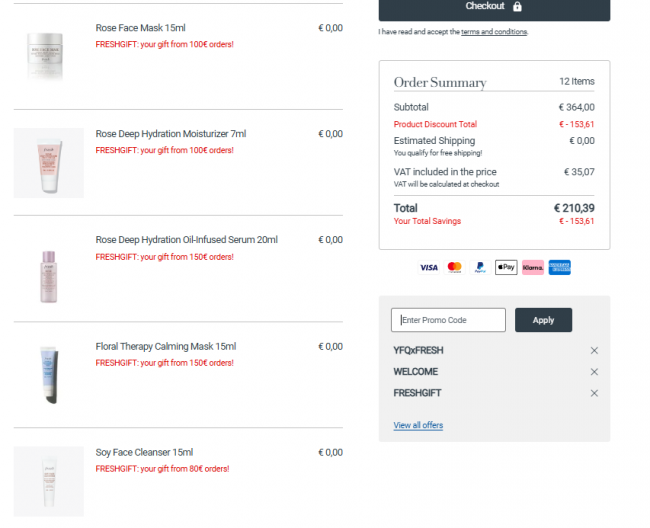Click the PayPal payment icon
The width and height of the screenshot is (650, 528).
click(x=480, y=267)
